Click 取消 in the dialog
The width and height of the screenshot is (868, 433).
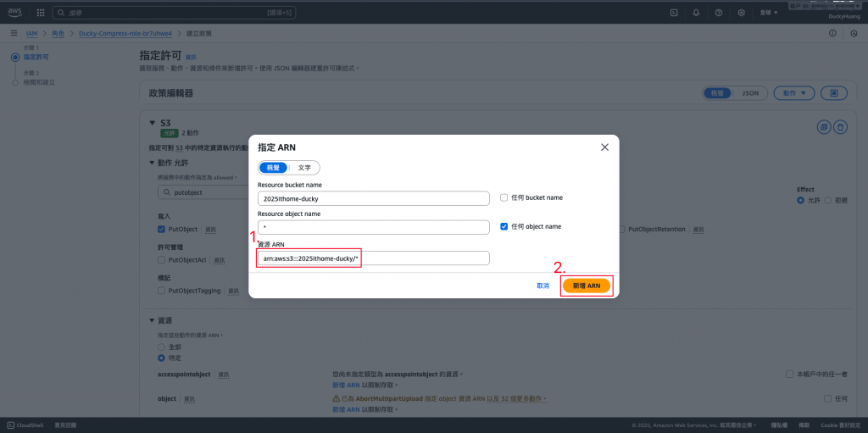(x=543, y=286)
